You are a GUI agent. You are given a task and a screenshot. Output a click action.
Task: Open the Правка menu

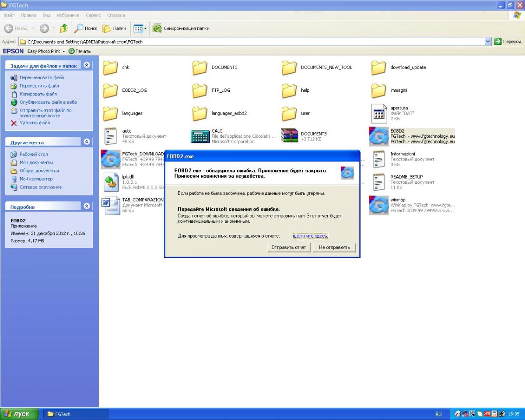point(28,15)
